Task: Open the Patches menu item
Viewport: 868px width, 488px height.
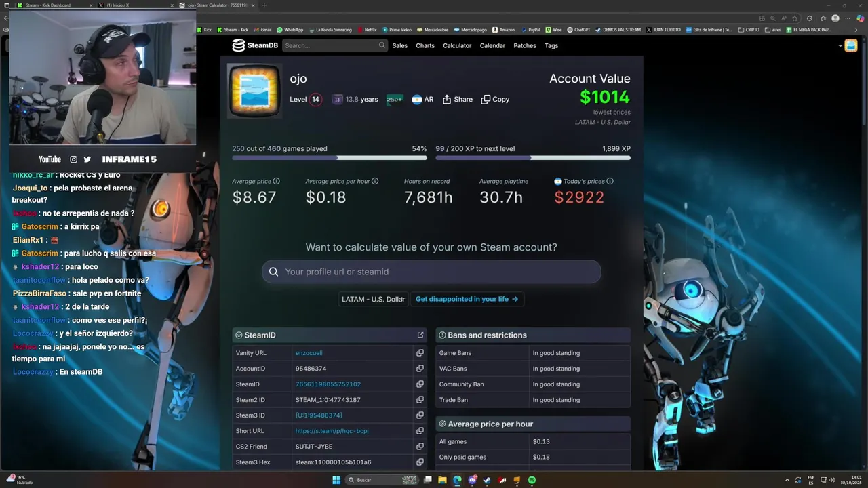Action: tap(525, 45)
